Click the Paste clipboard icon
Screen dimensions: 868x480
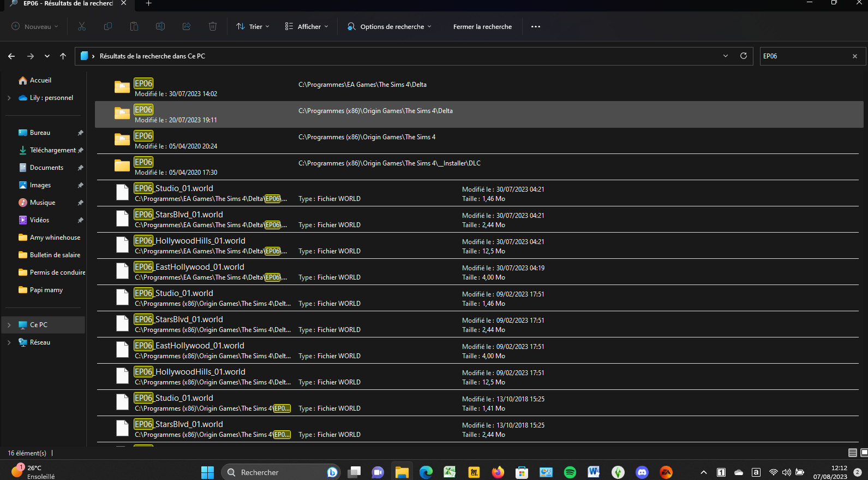point(134,26)
